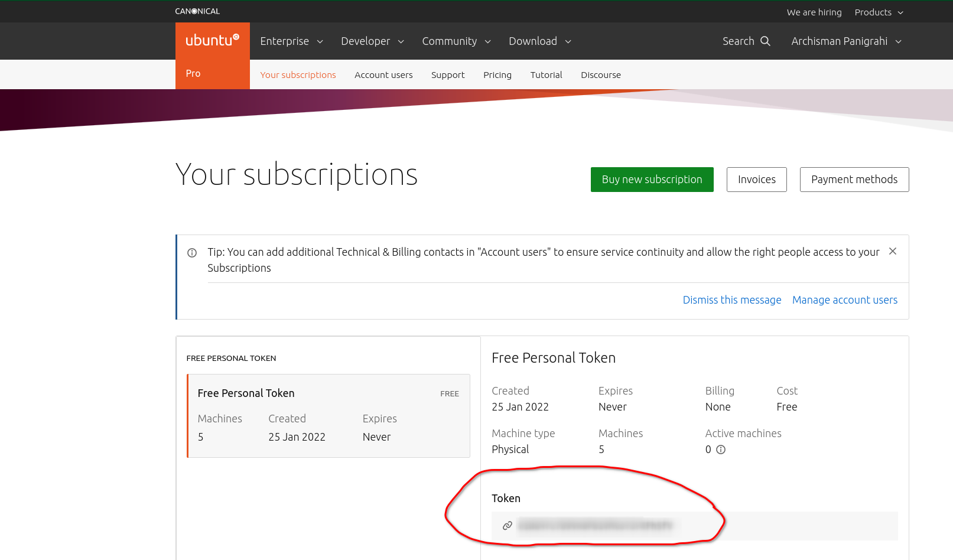
Task: Open the Community dropdown menu
Action: [x=456, y=41]
